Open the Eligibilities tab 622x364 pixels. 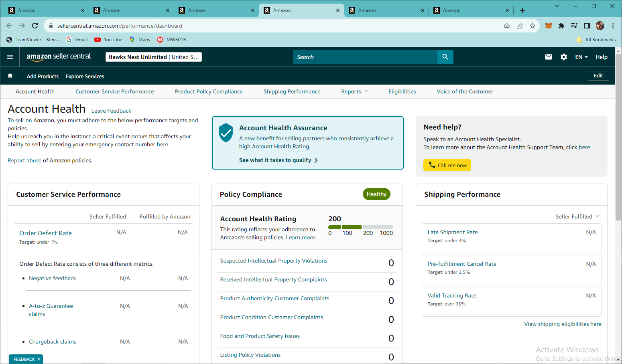click(402, 91)
